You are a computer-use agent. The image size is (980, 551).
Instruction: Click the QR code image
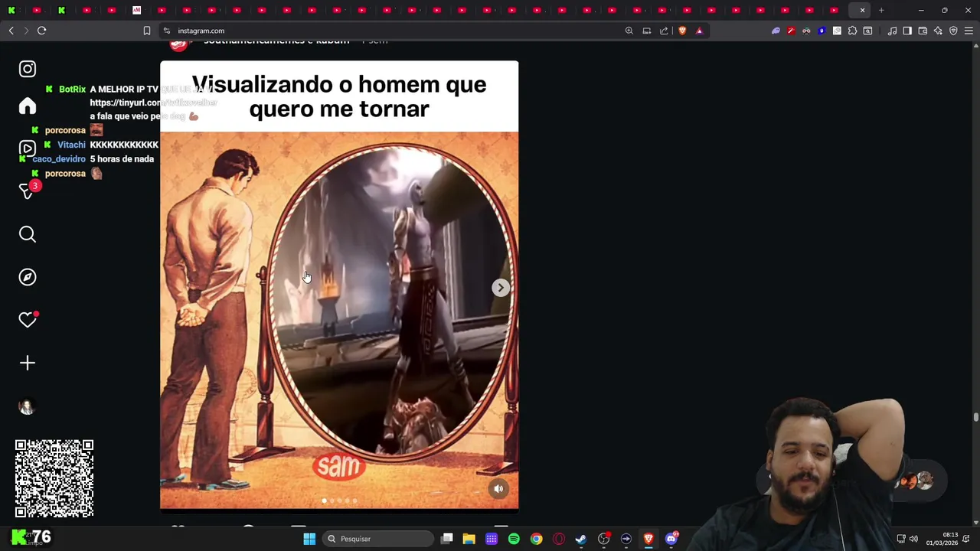(54, 478)
